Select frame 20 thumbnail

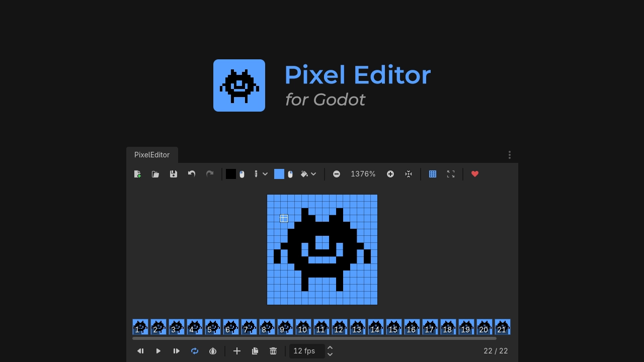coord(485,327)
